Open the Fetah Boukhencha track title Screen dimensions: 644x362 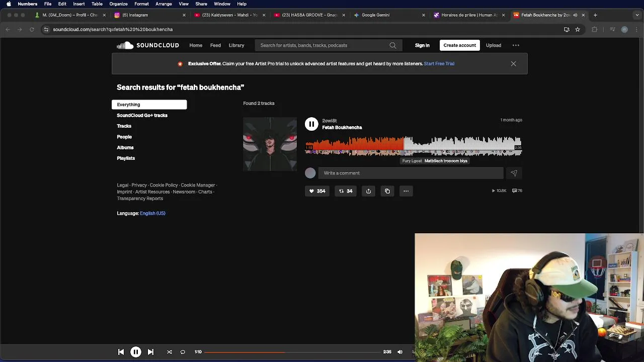coord(342,128)
